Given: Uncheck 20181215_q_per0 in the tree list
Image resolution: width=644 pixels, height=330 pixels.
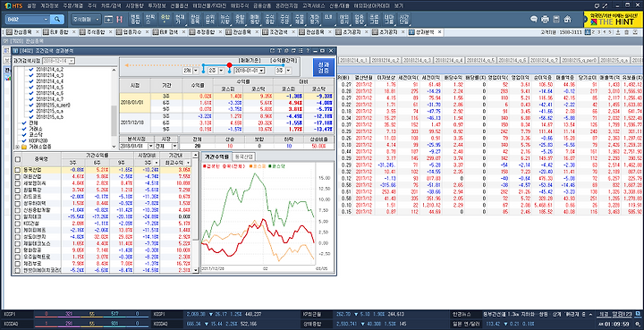Looking at the screenshot, I should (30, 105).
